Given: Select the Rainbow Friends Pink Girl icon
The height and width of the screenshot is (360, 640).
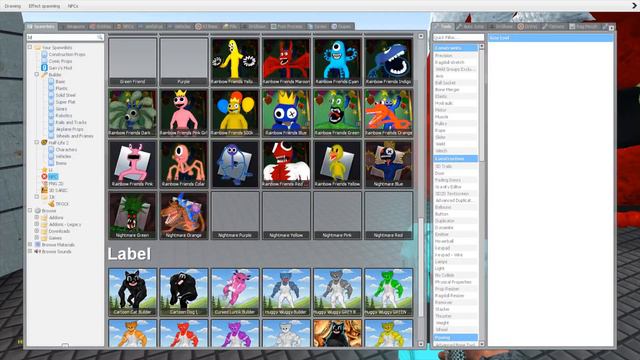Looking at the screenshot, I should point(184,113).
